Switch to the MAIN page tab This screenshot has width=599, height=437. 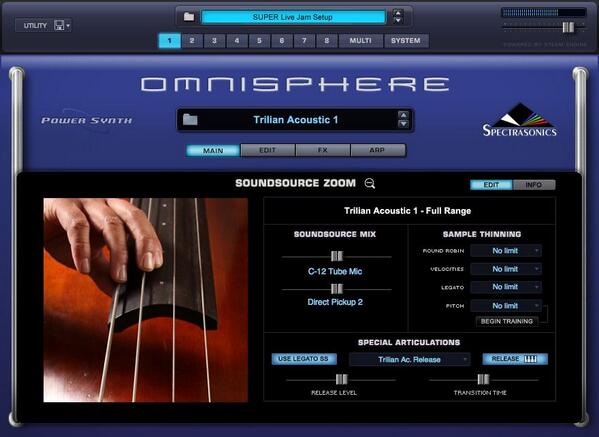click(213, 151)
